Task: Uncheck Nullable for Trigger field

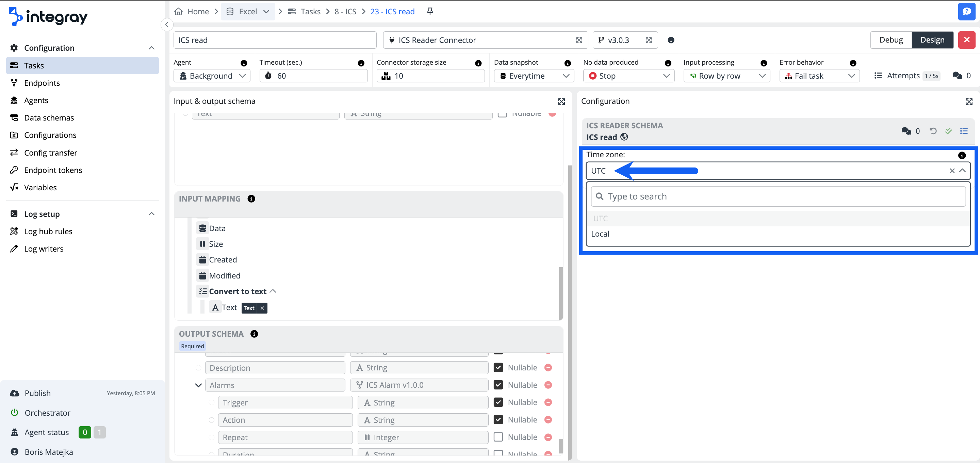Action: (x=498, y=402)
